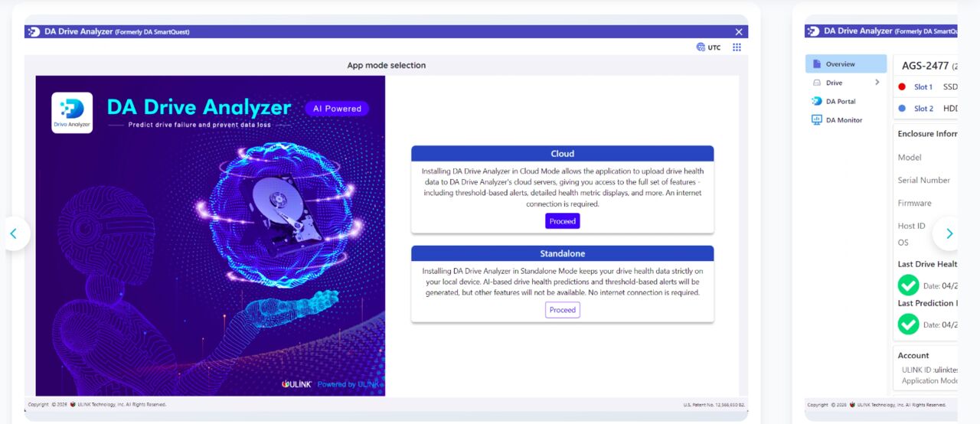
Task: Click the Firmware field label
Action: [x=915, y=204]
